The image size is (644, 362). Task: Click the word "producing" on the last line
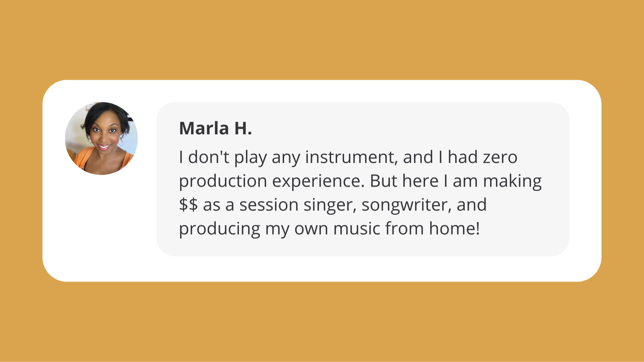pyautogui.click(x=220, y=229)
